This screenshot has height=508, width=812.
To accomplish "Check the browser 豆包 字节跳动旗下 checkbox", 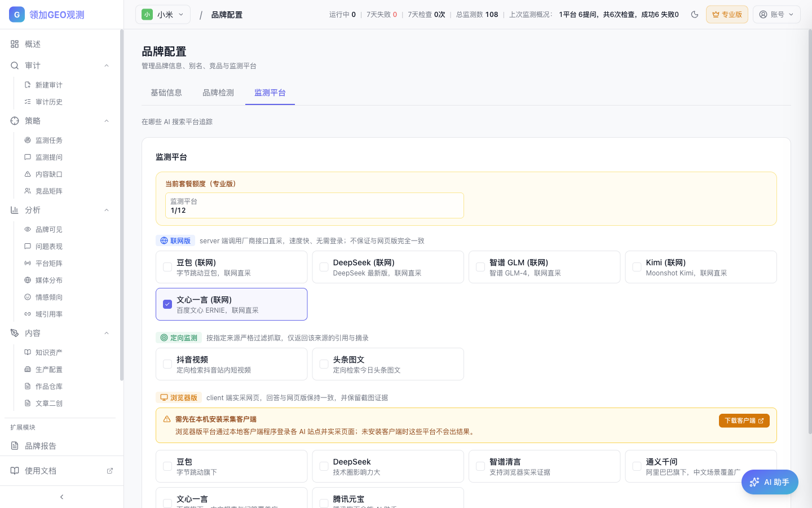I will 167,466.
